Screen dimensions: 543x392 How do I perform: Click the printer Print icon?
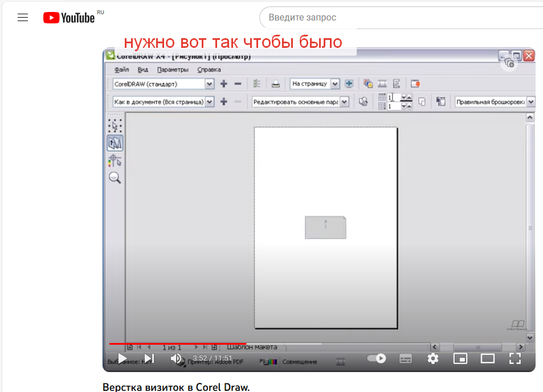click(276, 84)
